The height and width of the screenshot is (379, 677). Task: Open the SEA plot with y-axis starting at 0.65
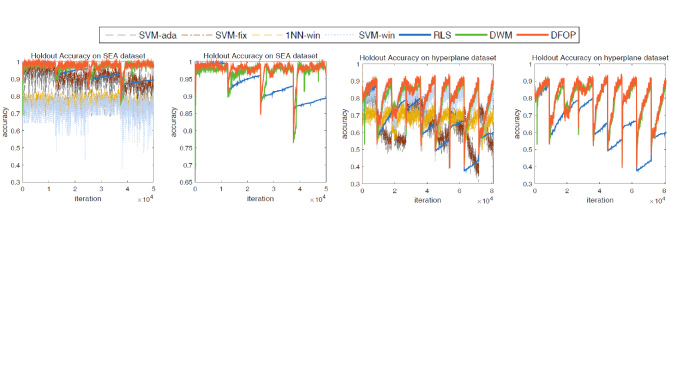point(261,122)
